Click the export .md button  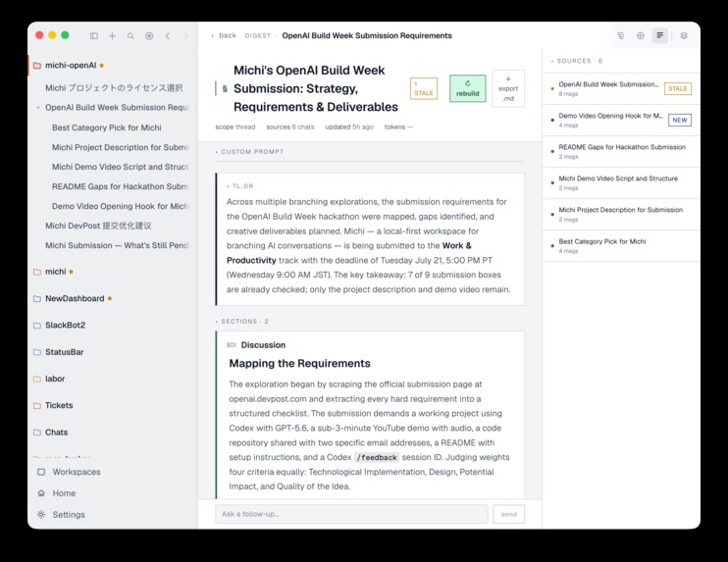[508, 88]
